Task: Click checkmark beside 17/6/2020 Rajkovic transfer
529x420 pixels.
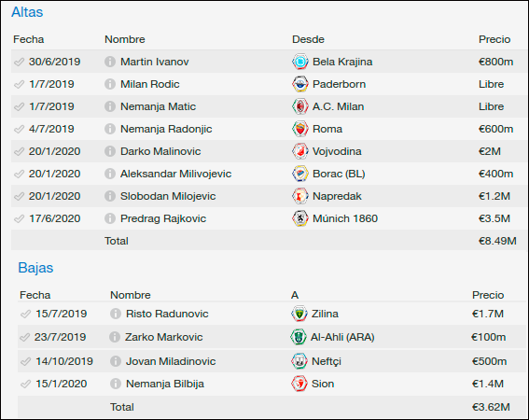Action: [x=19, y=218]
